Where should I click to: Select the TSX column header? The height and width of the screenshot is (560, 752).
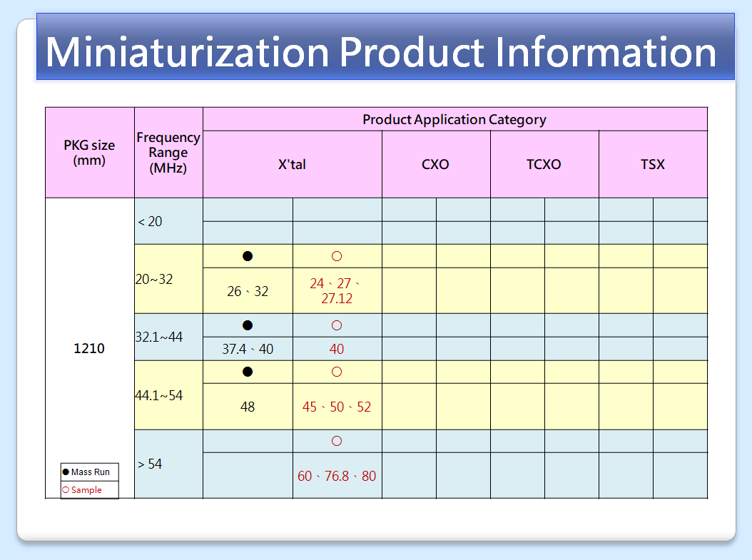click(652, 164)
